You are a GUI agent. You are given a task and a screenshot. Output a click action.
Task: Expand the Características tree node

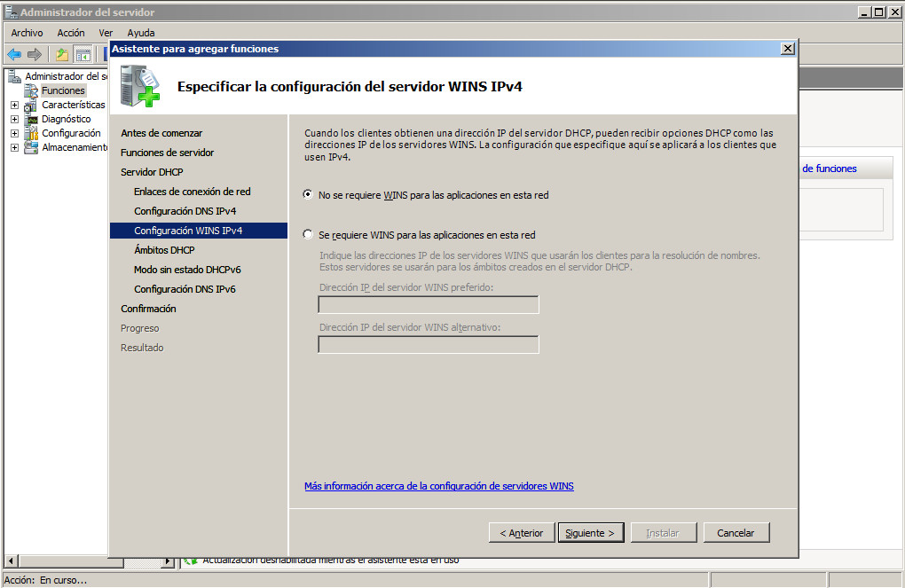[14, 105]
